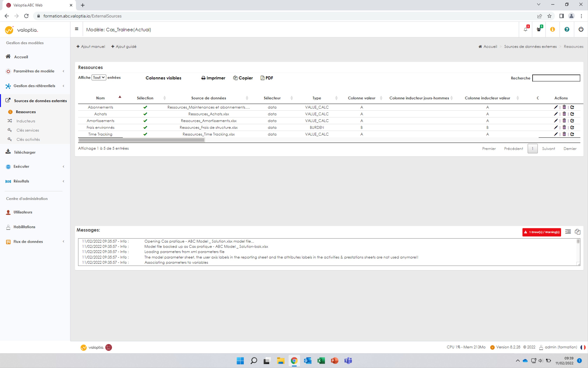Reload Frais environnés source refresh icon
The width and height of the screenshot is (588, 368).
pyautogui.click(x=572, y=127)
